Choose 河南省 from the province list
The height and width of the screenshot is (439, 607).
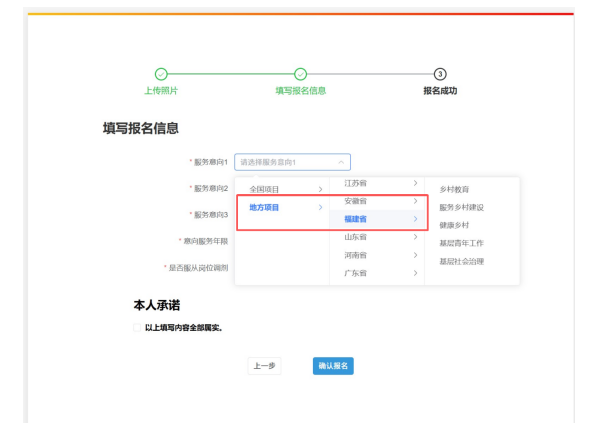tap(372, 255)
